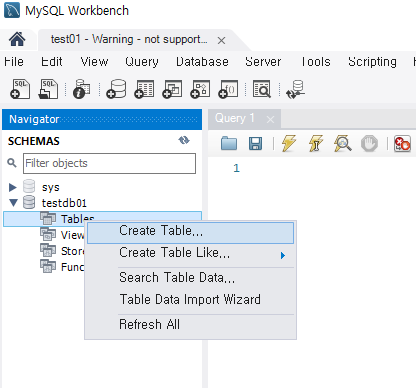Create a new SQL tab icon
The image size is (416, 388).
(20, 89)
